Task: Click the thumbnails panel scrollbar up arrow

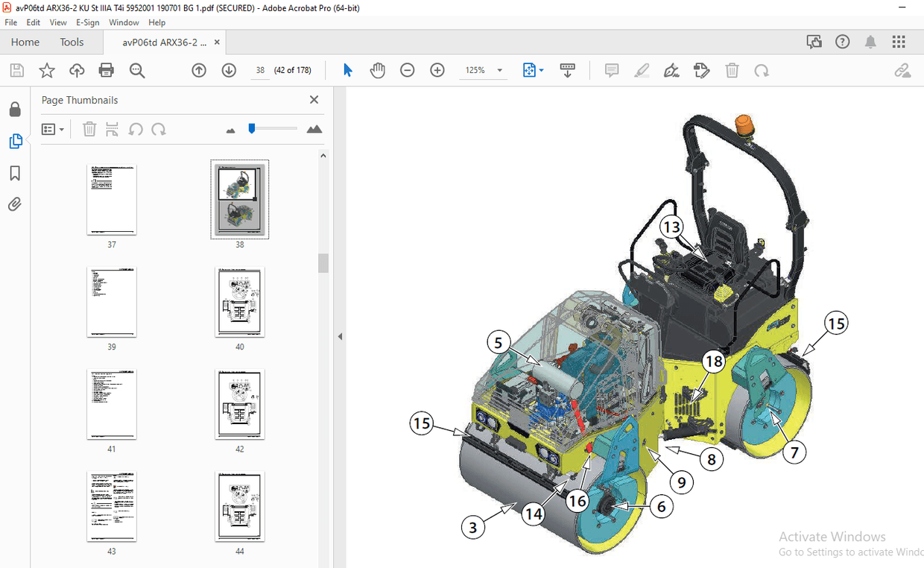Action: coord(323,156)
